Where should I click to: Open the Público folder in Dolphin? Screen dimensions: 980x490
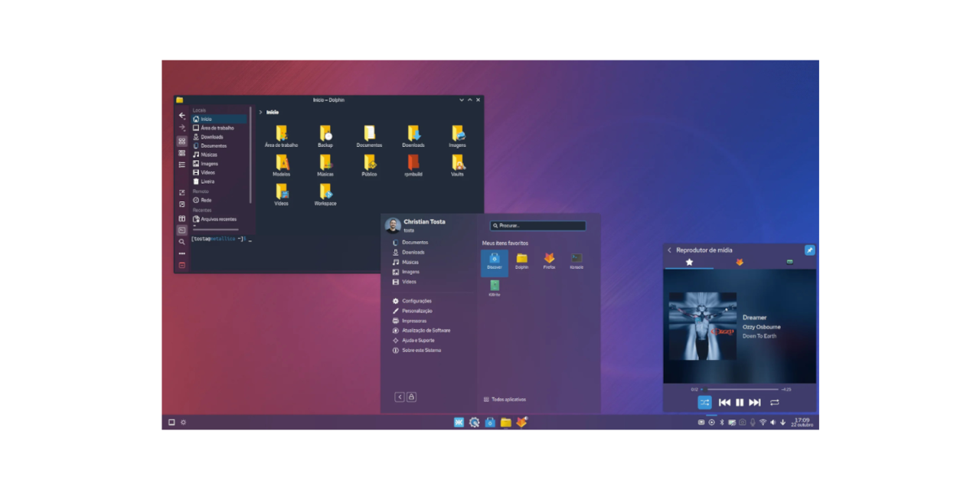369,165
